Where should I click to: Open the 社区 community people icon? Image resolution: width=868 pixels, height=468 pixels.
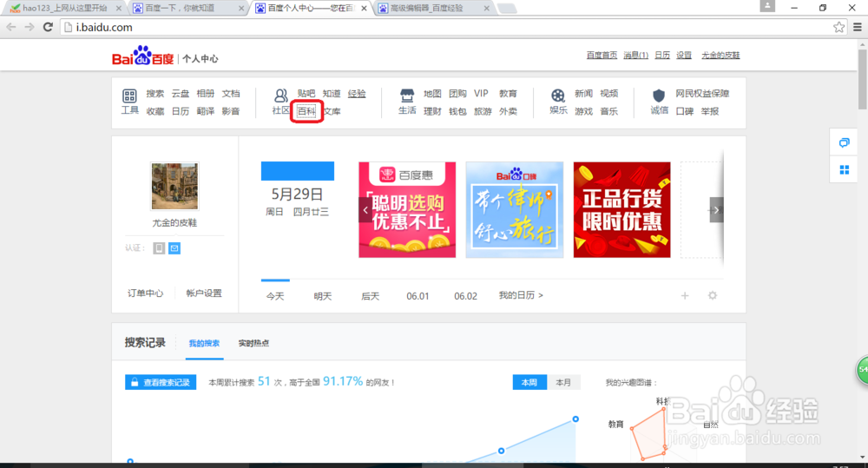tap(280, 96)
